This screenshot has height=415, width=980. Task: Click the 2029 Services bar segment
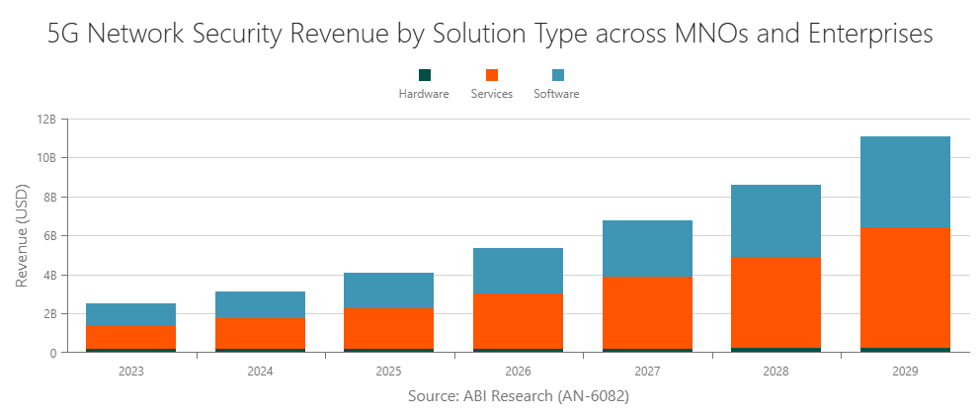pos(905,287)
